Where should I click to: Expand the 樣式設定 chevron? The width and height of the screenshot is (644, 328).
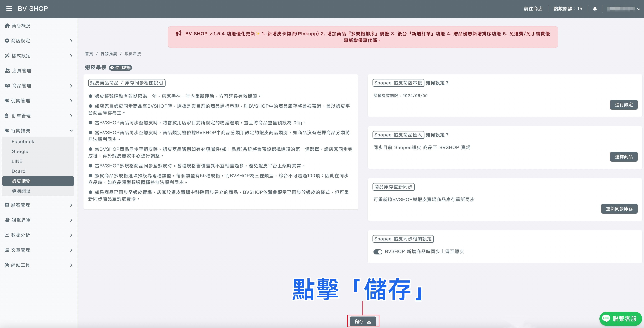pos(71,56)
